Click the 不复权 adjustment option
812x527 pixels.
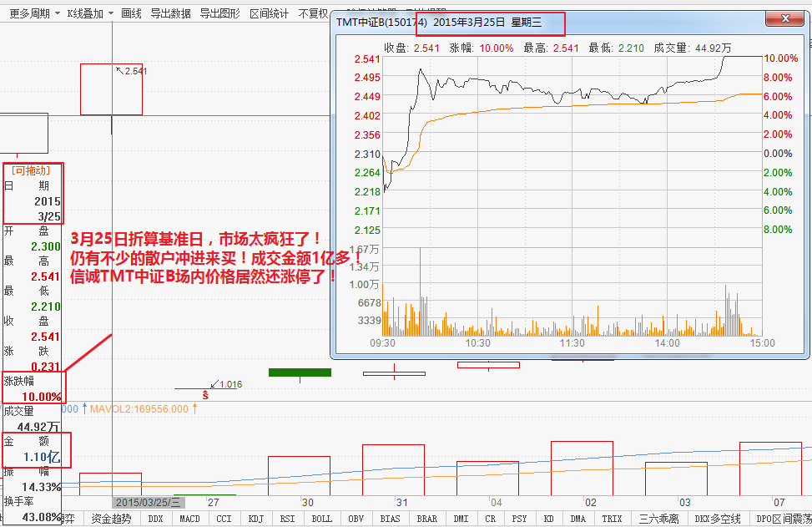[x=313, y=13]
